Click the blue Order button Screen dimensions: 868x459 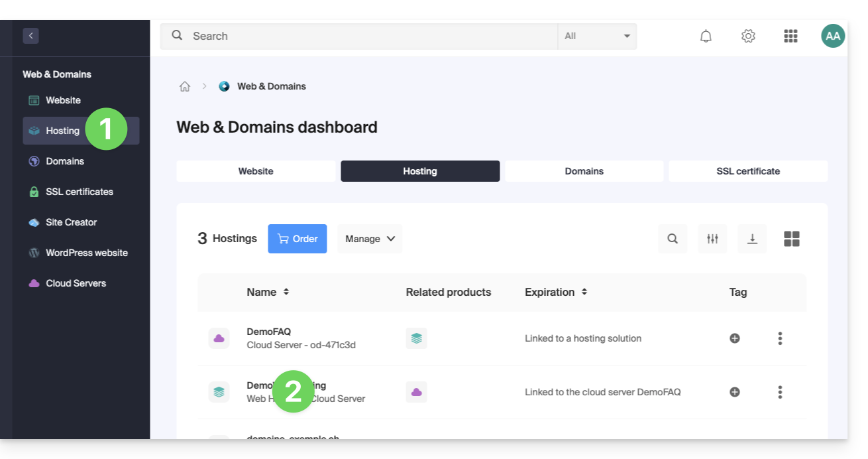point(298,239)
